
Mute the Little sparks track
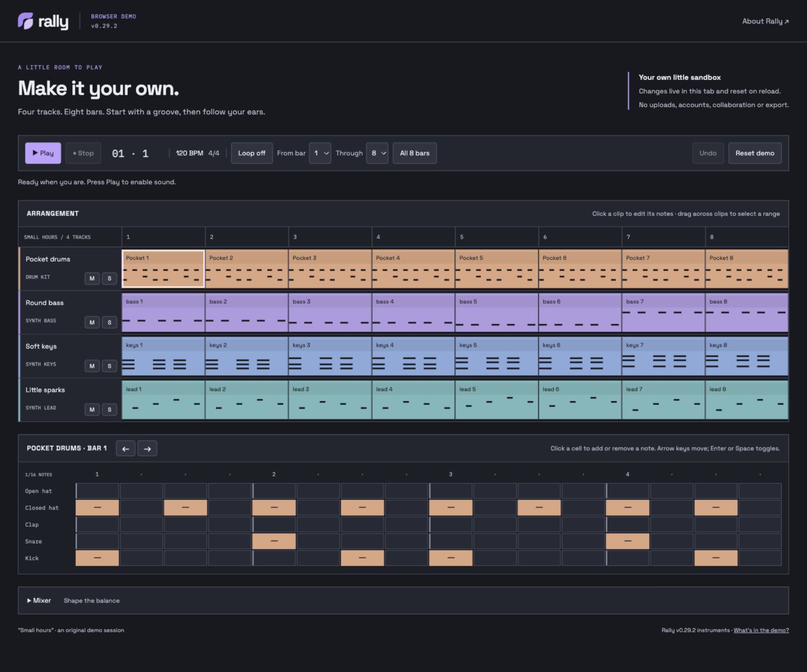click(92, 409)
